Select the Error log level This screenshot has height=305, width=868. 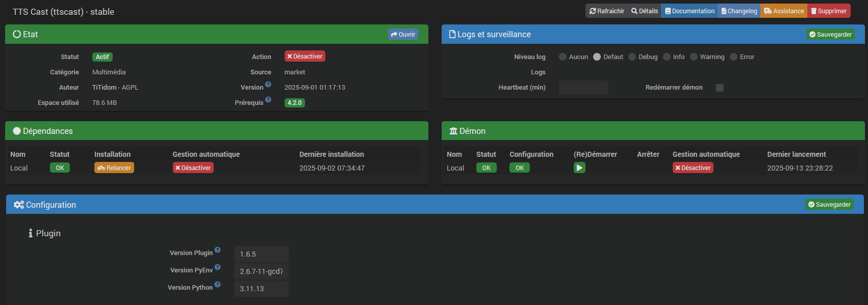pyautogui.click(x=733, y=57)
